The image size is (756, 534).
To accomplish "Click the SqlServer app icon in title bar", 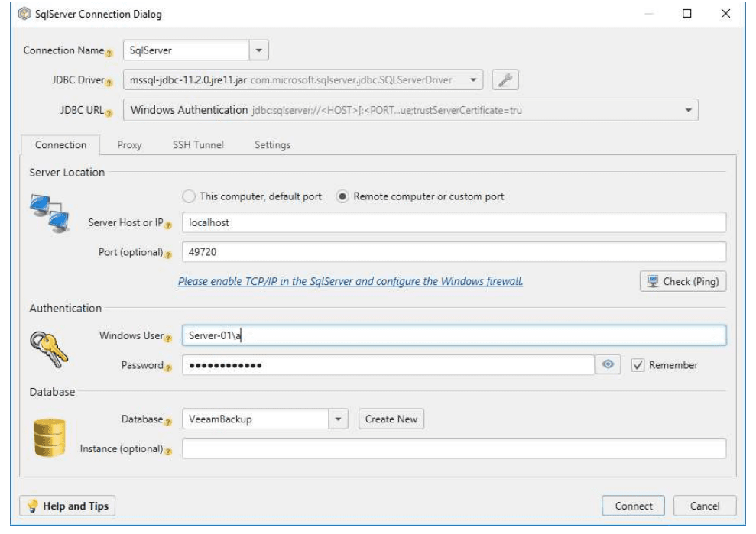I will [24, 14].
